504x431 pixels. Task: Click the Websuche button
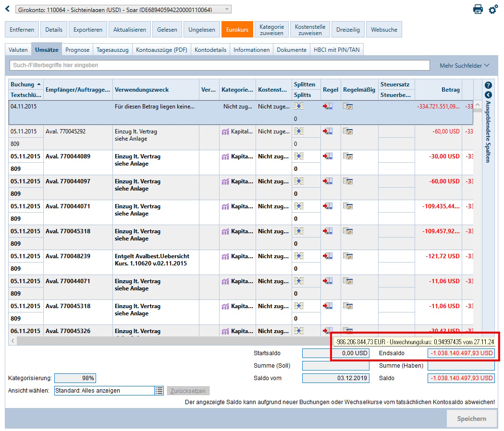[384, 30]
